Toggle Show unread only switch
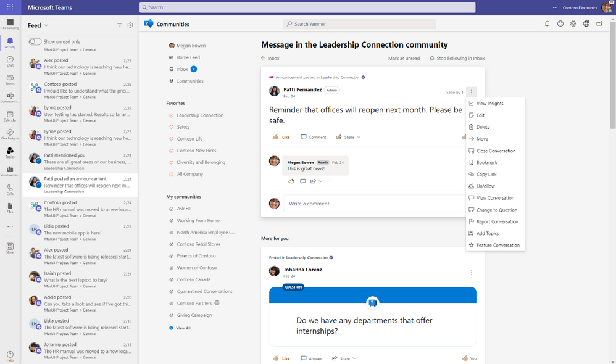Image resolution: width=616 pixels, height=364 pixels. tap(35, 41)
